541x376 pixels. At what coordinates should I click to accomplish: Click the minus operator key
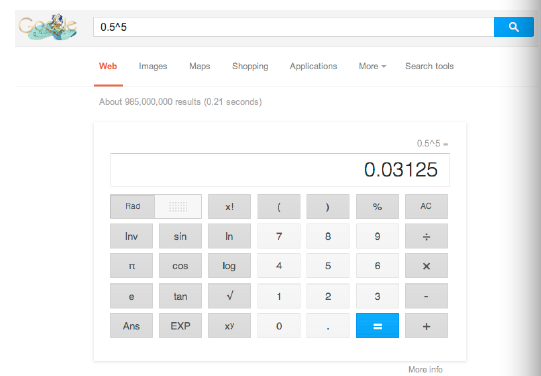426,296
